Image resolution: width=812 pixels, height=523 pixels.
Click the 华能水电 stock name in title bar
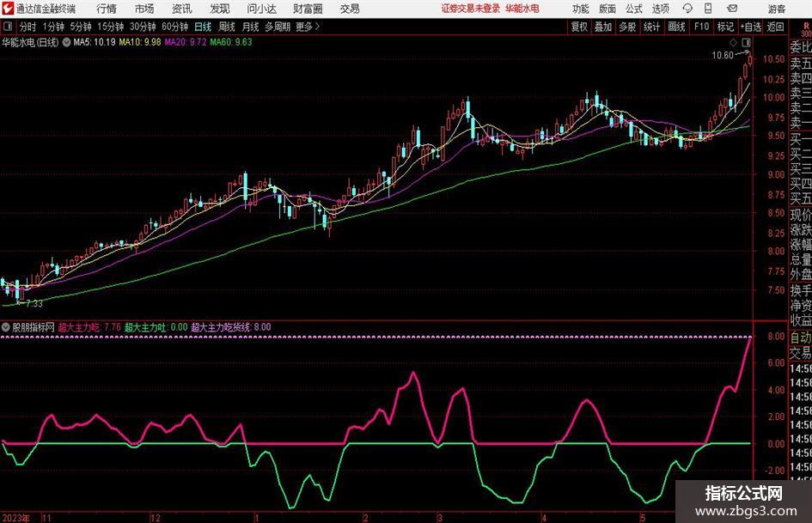[x=522, y=9]
